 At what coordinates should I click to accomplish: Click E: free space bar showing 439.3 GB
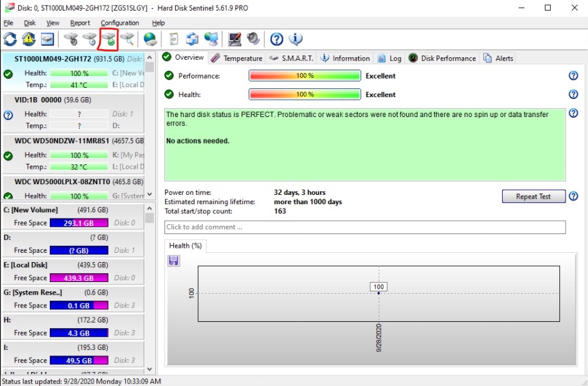point(79,278)
